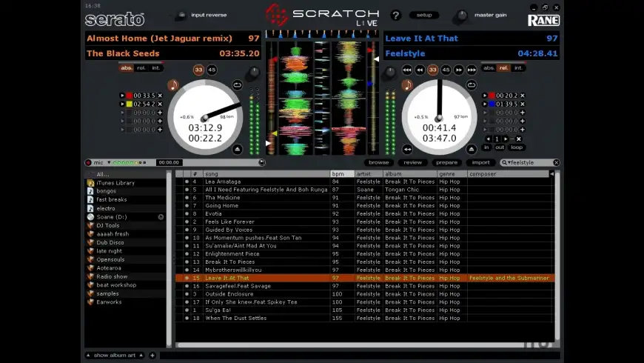The width and height of the screenshot is (644, 363).
Task: Select 45 rpm on left deck
Action: pos(212,70)
